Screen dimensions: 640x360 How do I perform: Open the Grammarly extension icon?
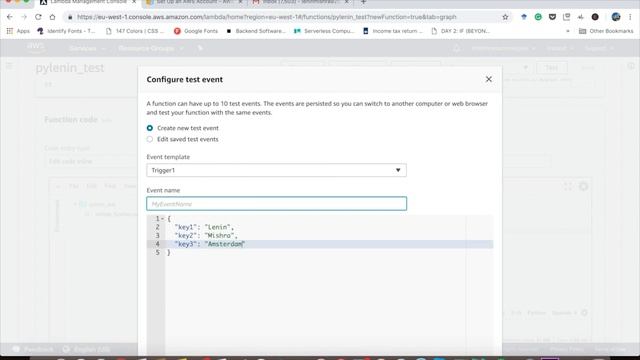pos(538,17)
